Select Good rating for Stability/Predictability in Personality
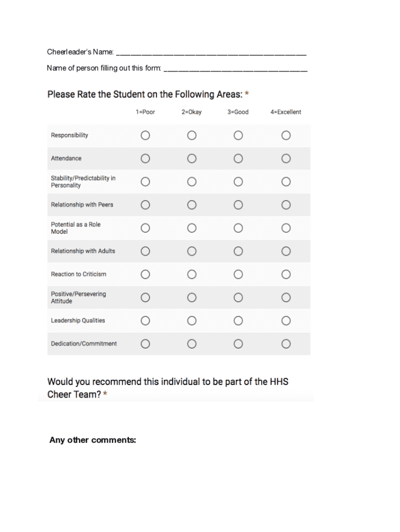 pyautogui.click(x=238, y=181)
